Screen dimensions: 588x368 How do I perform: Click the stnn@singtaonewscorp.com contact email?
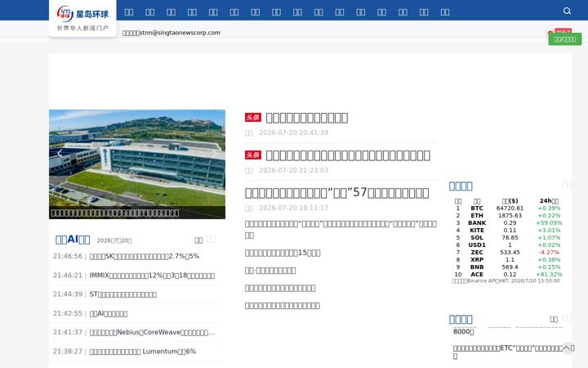[180, 33]
